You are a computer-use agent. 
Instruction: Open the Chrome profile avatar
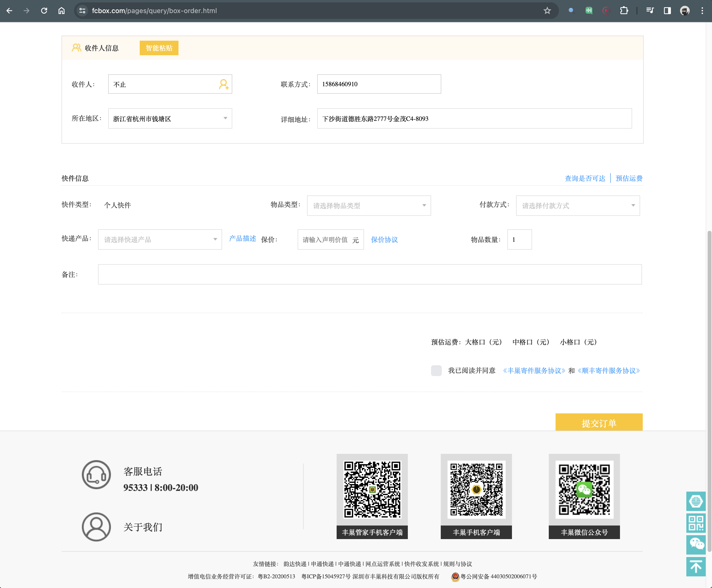pos(685,10)
